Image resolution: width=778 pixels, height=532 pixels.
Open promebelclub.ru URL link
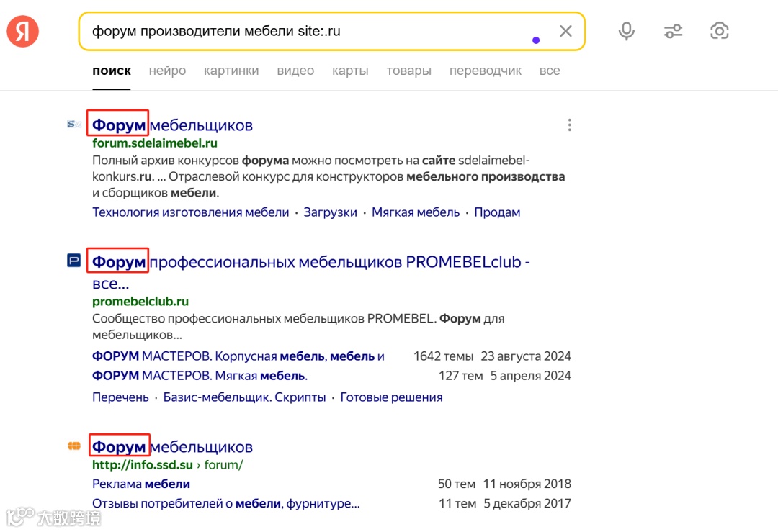coord(140,302)
